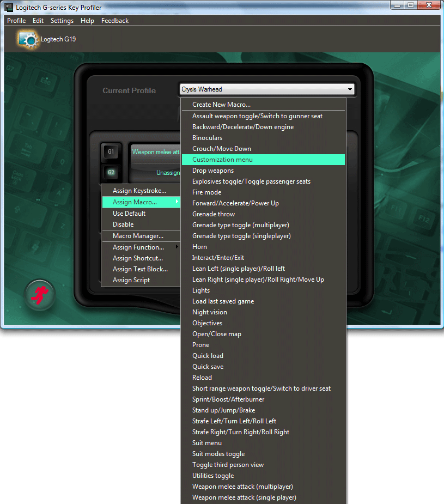
Task: Open the Settings menu
Action: coord(62,21)
